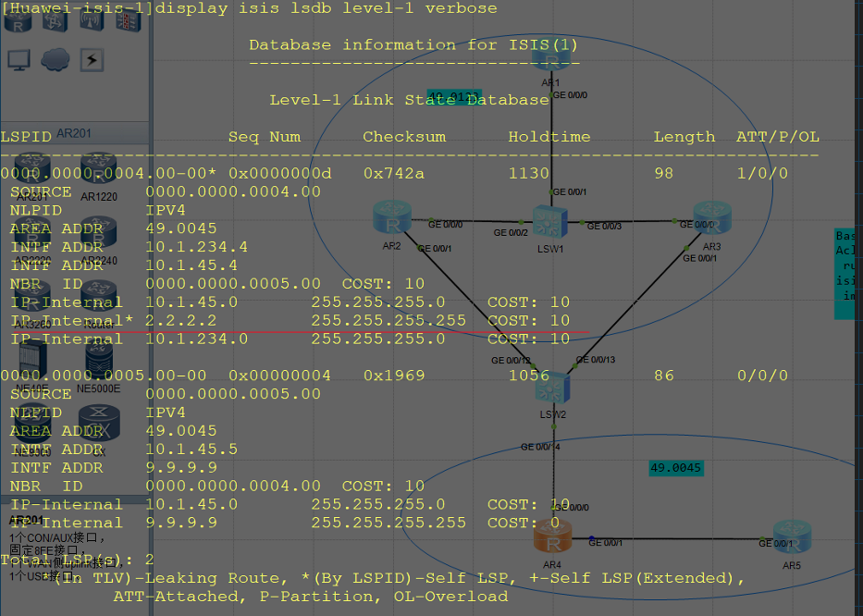
Task: Click the 'Holdtime' column header
Action: click(549, 137)
